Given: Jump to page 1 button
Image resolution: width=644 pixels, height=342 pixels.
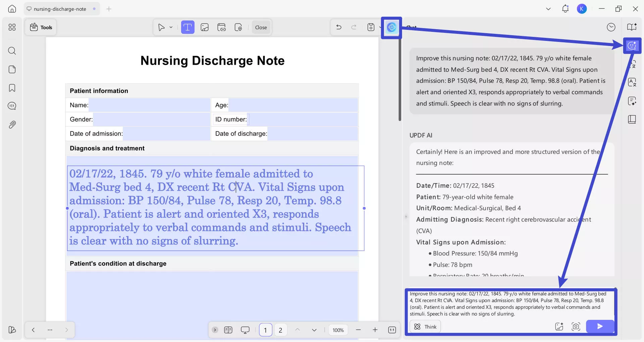Looking at the screenshot, I should (265, 330).
